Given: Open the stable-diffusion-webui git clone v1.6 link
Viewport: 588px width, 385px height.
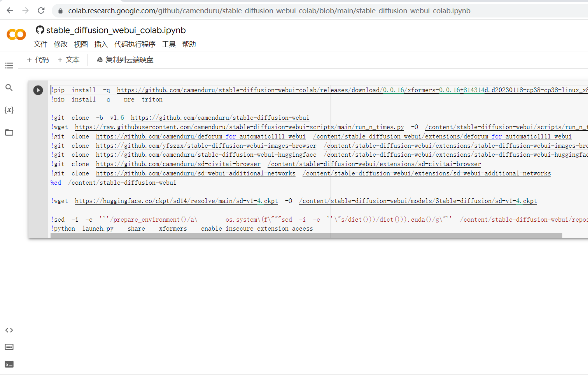Looking at the screenshot, I should point(220,118).
